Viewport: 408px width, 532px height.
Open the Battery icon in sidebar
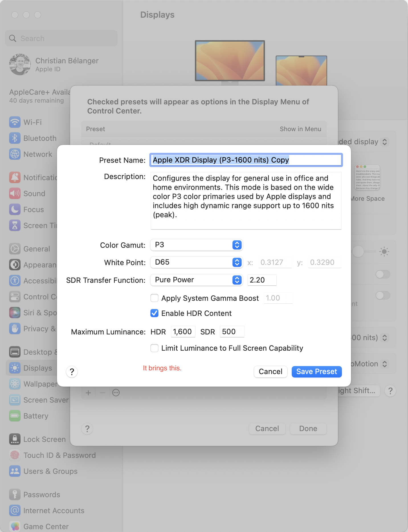(x=15, y=416)
